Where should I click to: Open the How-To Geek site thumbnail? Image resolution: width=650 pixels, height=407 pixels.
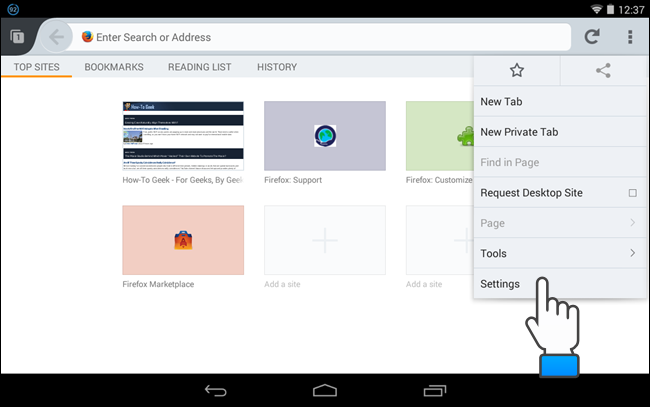(183, 136)
